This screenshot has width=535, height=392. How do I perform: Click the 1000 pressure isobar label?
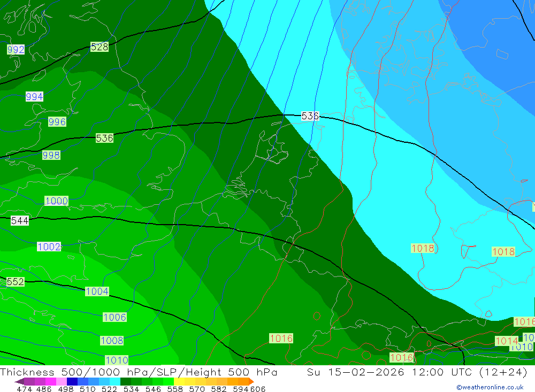point(56,201)
